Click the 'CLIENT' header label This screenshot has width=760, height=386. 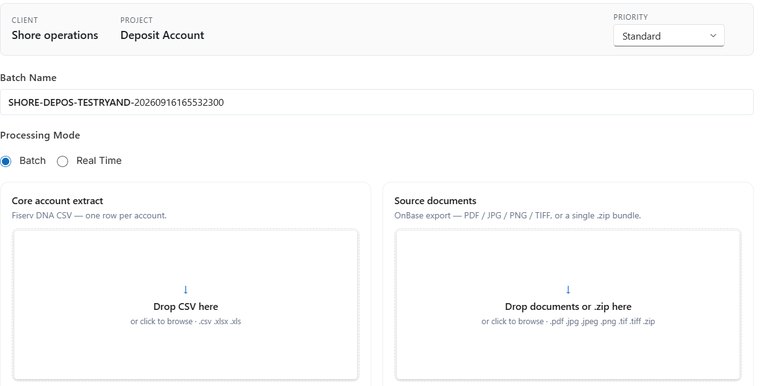coord(25,20)
